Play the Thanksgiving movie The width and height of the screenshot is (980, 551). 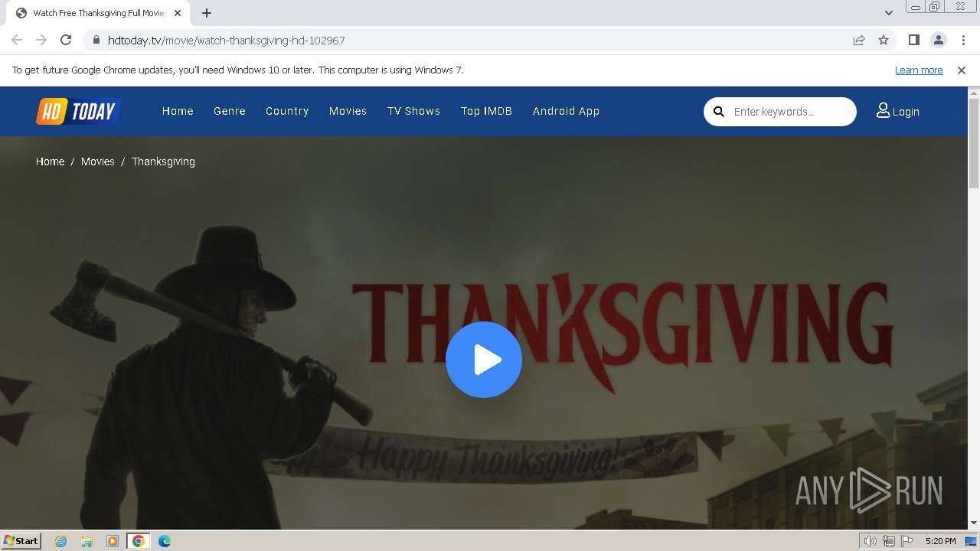484,360
